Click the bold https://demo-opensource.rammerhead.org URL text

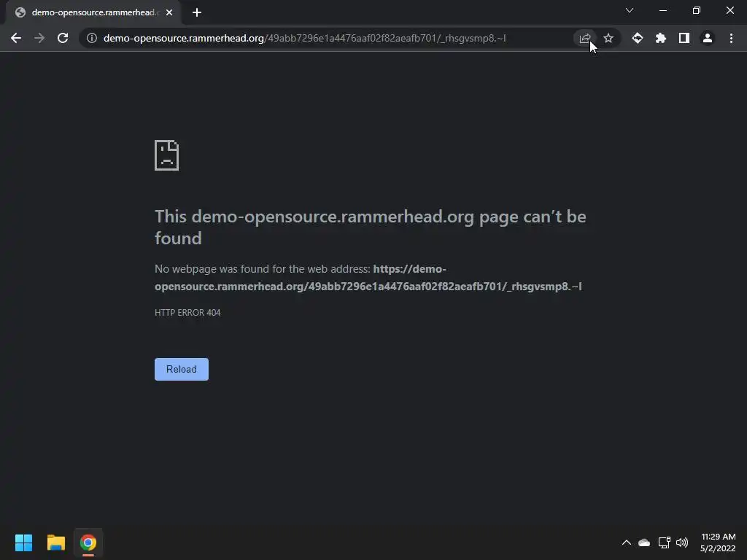point(368,278)
